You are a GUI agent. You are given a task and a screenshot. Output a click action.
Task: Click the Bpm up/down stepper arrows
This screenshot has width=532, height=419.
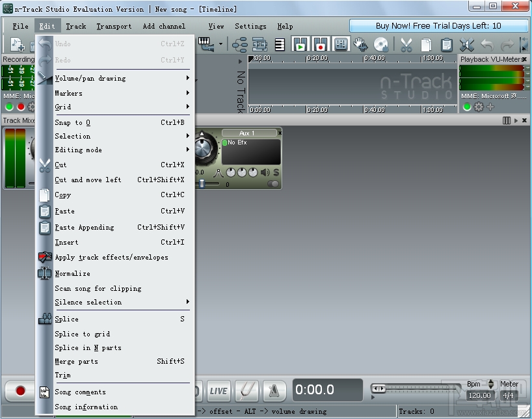point(490,384)
